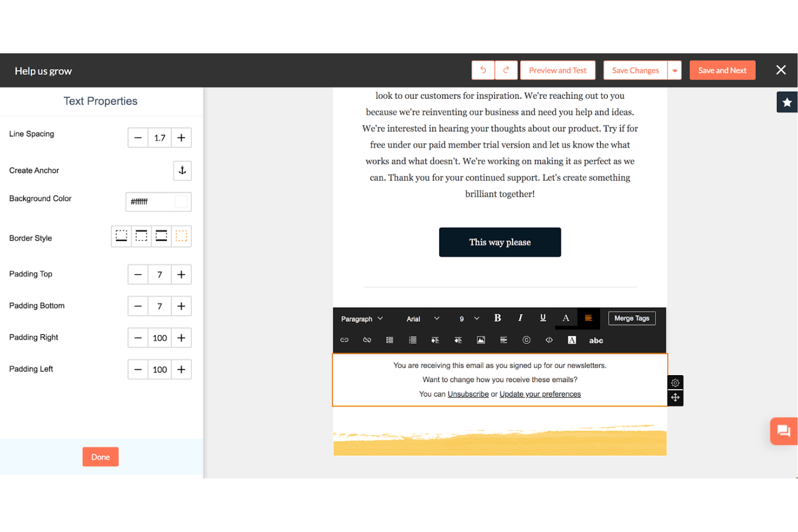Expand the Paragraph style dropdown
The width and height of the screenshot is (798, 532).
[362, 319]
